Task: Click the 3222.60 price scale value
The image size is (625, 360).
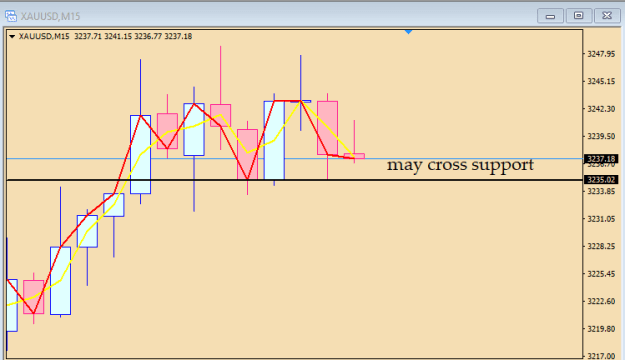Action: pos(601,301)
